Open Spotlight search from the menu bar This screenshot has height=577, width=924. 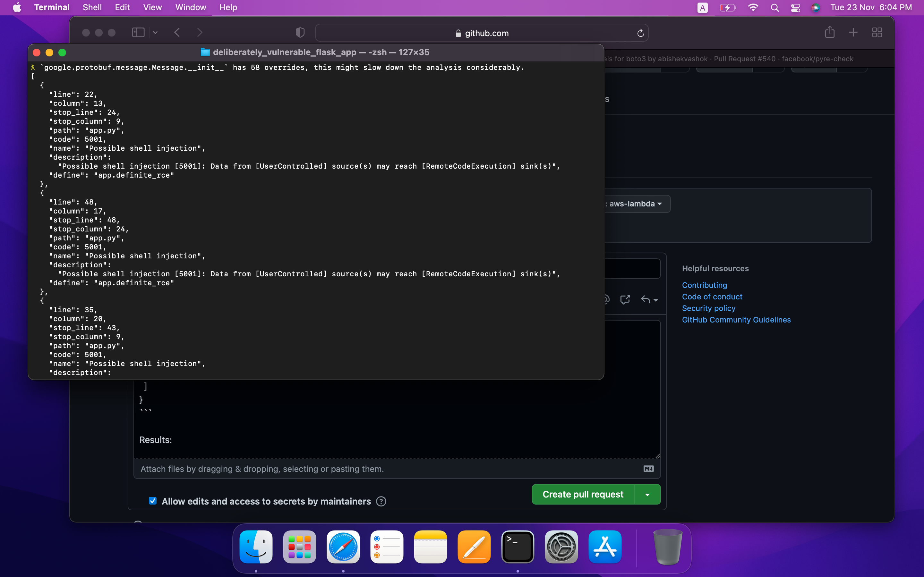(775, 7)
